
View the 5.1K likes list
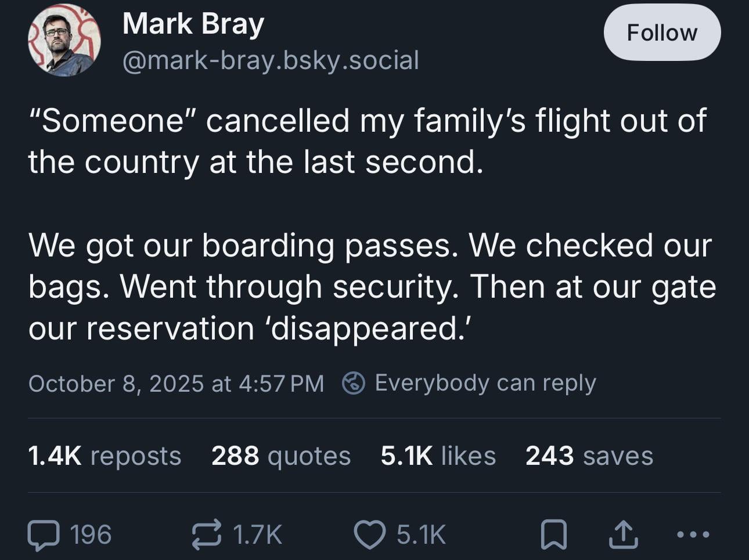click(438, 456)
